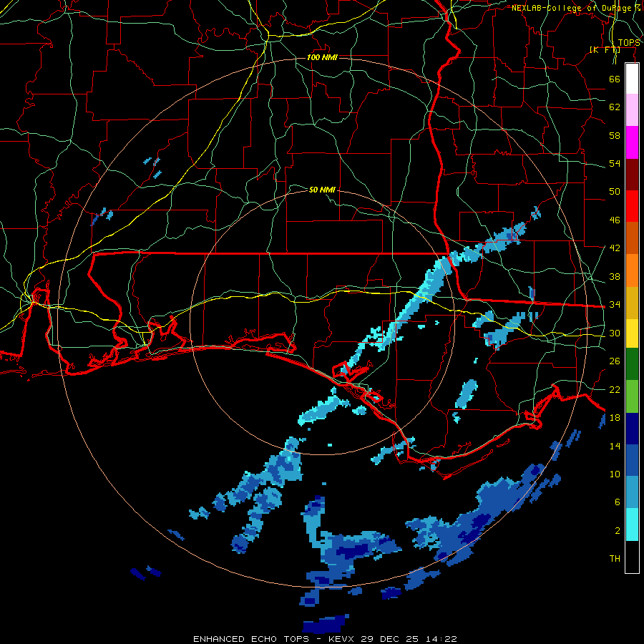
Task: Click the "29 DEC 25" date text
Action: pos(390,639)
